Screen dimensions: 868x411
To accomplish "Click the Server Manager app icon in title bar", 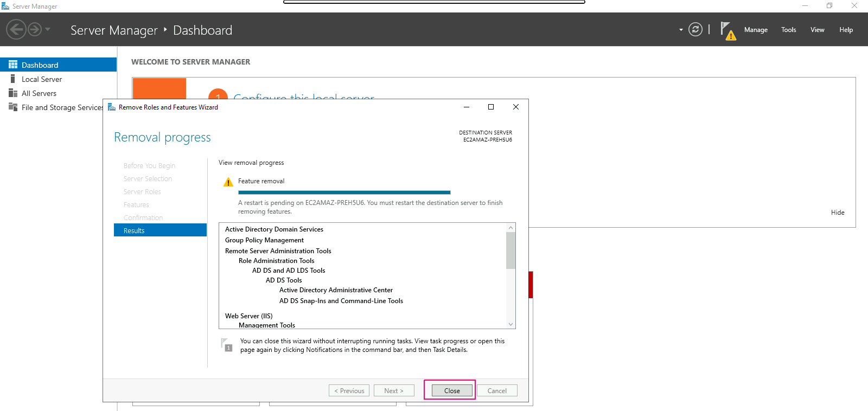I will (x=5, y=6).
